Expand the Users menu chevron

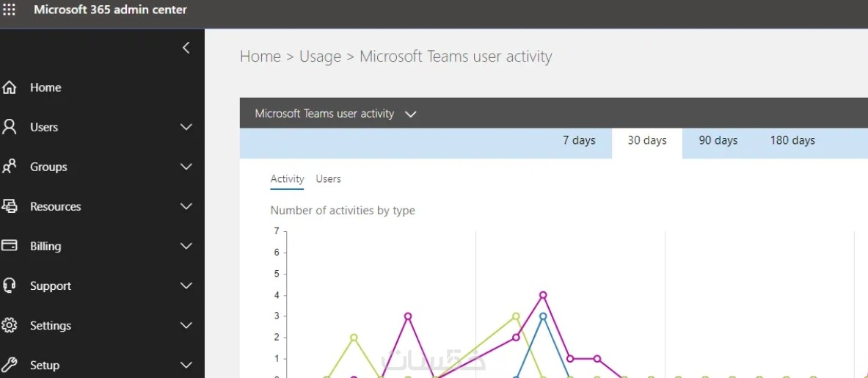(x=186, y=127)
